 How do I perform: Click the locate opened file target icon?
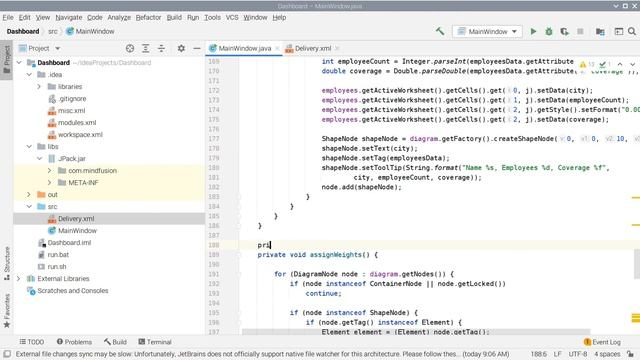tap(130, 48)
